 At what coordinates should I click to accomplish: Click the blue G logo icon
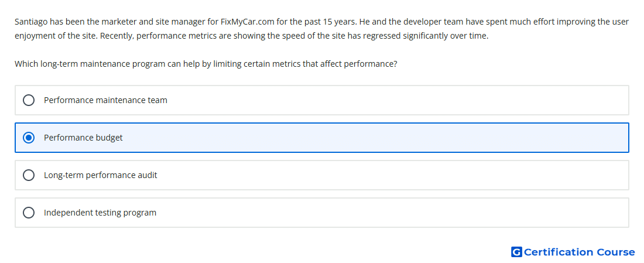[x=516, y=252]
